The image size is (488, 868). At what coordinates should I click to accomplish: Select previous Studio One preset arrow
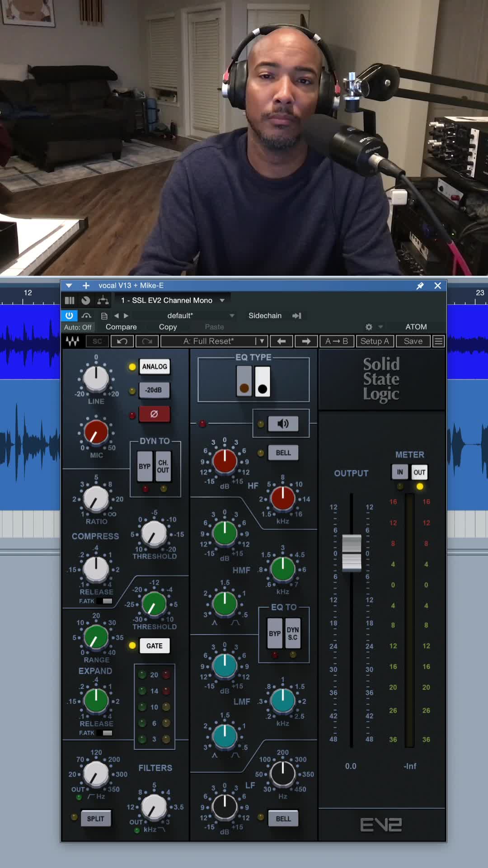[117, 316]
